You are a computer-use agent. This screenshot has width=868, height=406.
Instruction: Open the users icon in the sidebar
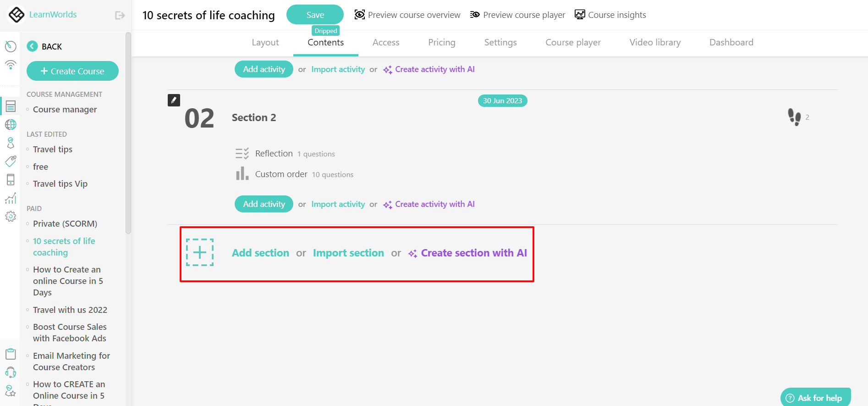click(x=11, y=143)
